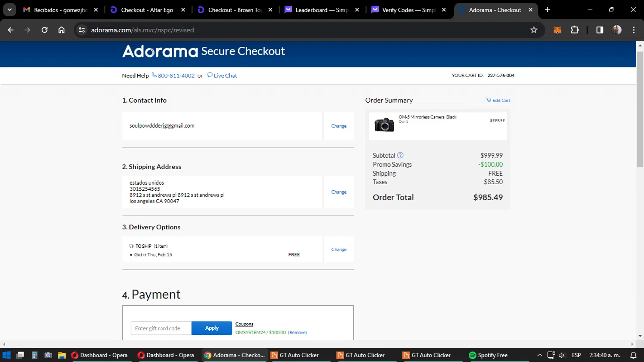Focus the gift card code field
Viewport: 644px width, 362px height.
point(161,328)
